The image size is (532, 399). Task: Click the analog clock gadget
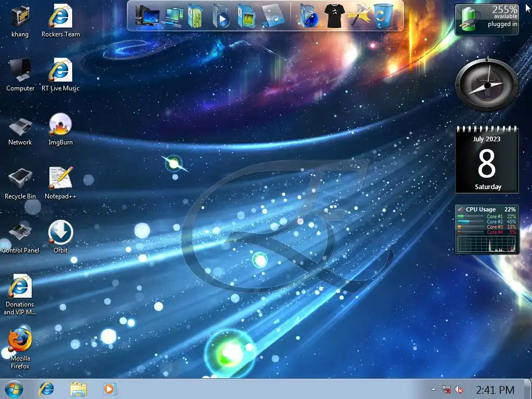click(x=487, y=85)
